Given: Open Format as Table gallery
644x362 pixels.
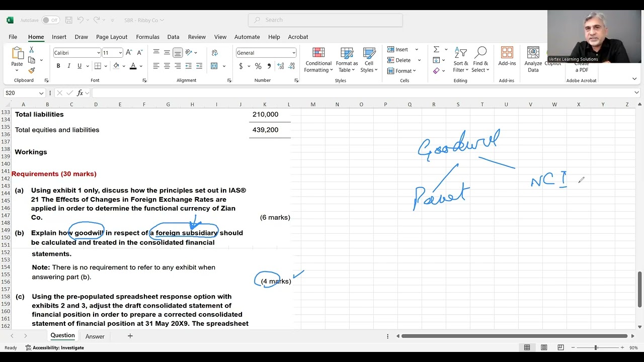Looking at the screenshot, I should click(347, 60).
